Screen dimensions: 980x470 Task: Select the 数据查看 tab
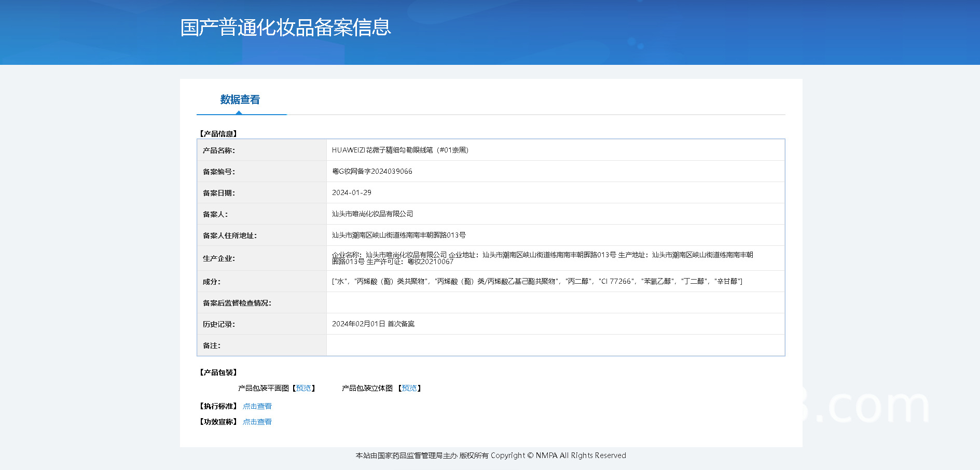tap(240, 100)
